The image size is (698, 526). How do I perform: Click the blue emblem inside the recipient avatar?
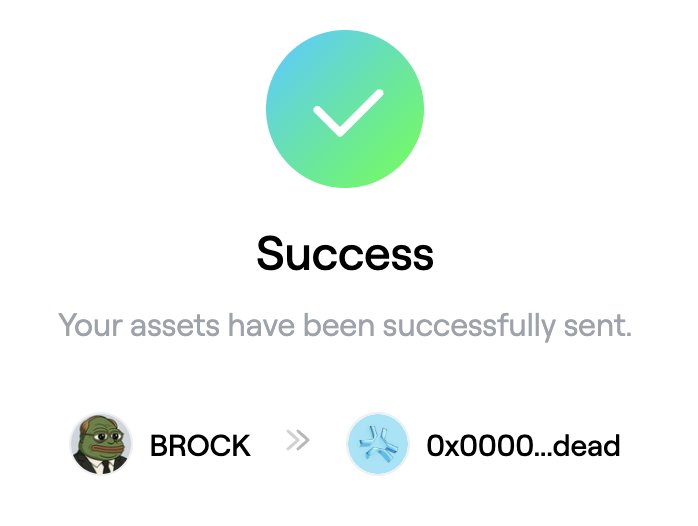pos(378,445)
